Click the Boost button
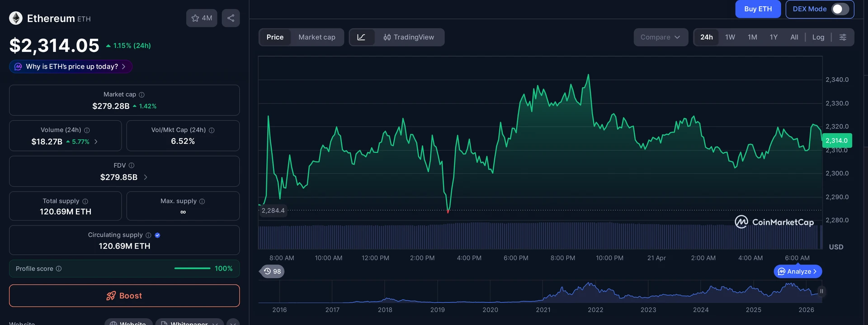 click(124, 296)
